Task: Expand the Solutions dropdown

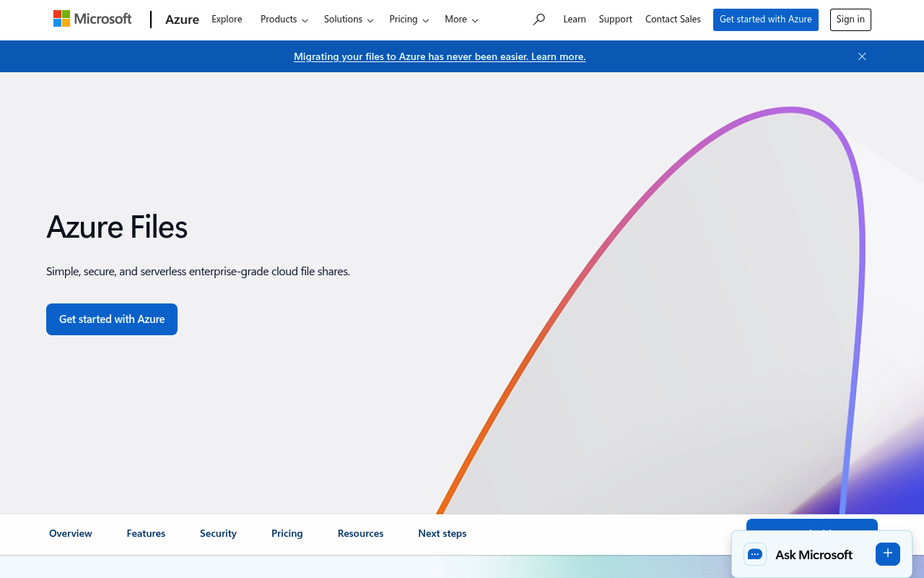Action: point(349,20)
